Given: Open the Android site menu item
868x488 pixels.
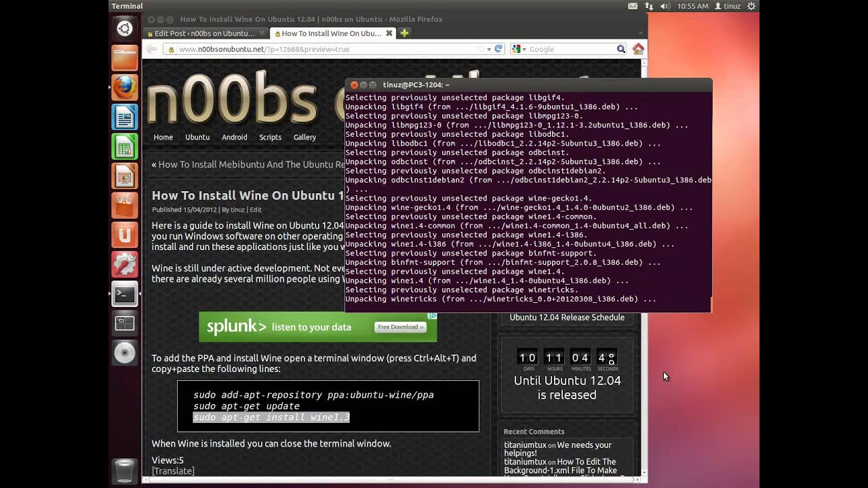Looking at the screenshot, I should coord(235,137).
